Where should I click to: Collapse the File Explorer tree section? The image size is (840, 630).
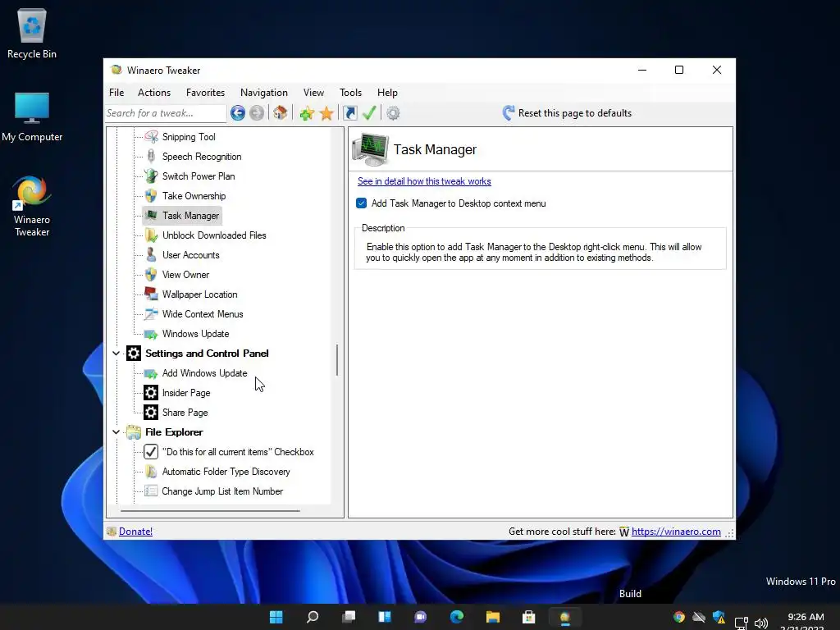[x=116, y=431]
